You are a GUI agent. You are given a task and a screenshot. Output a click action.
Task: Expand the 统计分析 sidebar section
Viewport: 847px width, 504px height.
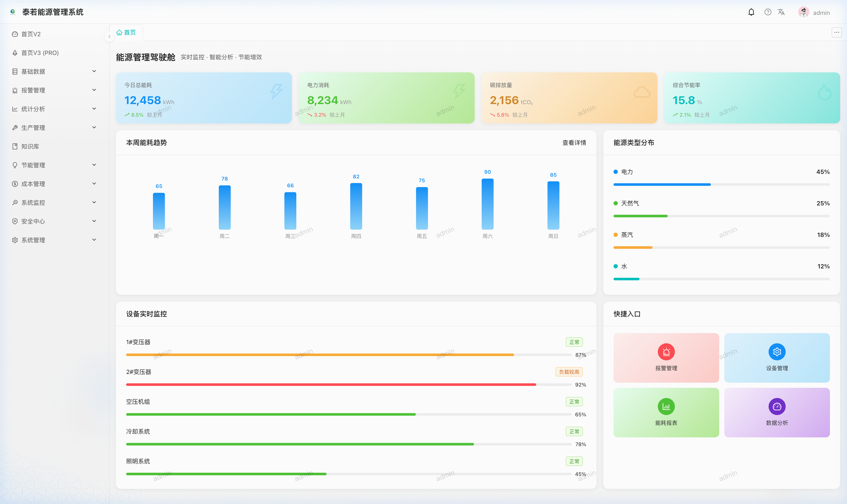[x=54, y=109]
